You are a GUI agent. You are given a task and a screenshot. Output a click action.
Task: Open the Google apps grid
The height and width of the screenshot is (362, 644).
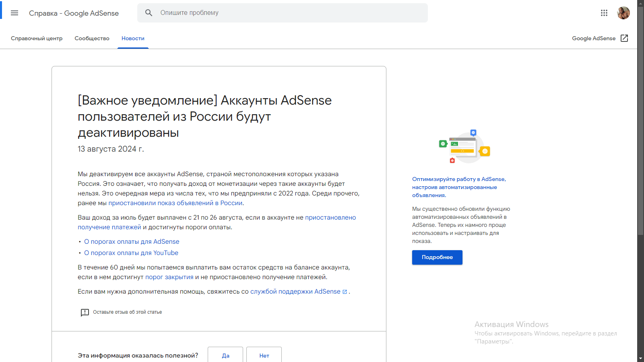pos(604,13)
